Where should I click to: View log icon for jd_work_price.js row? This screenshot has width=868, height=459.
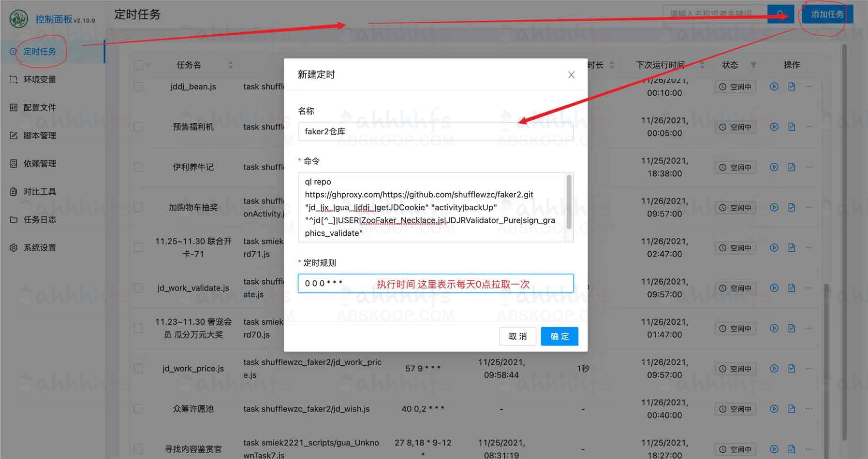point(792,369)
